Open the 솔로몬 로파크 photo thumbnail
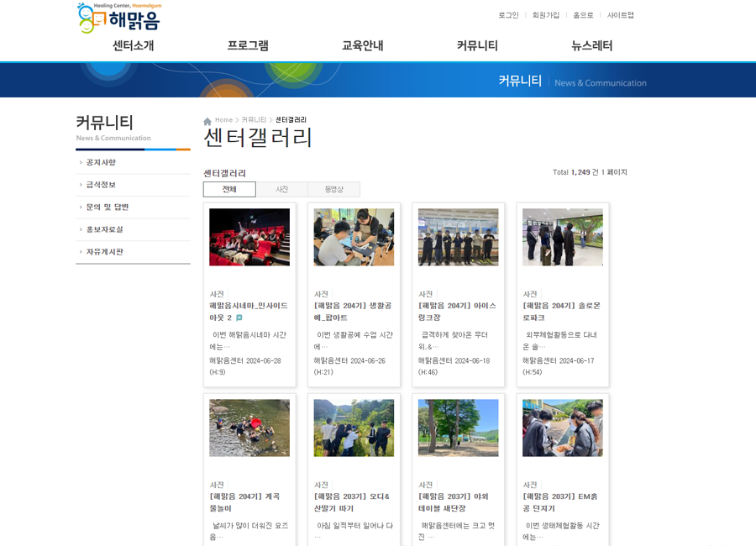Viewport: 756px width, 546px height. (563, 238)
